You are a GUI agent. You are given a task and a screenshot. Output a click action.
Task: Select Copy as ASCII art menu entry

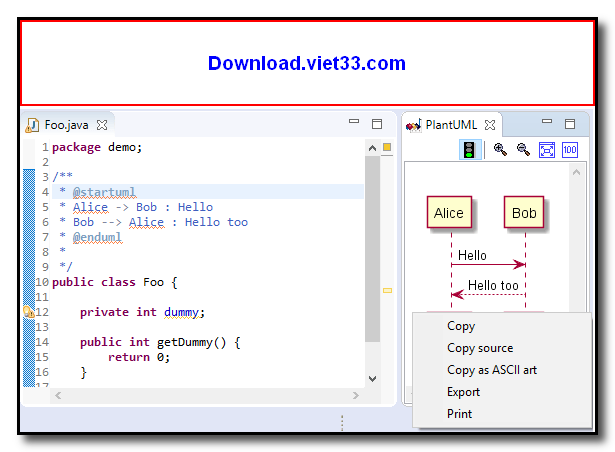[492, 370]
